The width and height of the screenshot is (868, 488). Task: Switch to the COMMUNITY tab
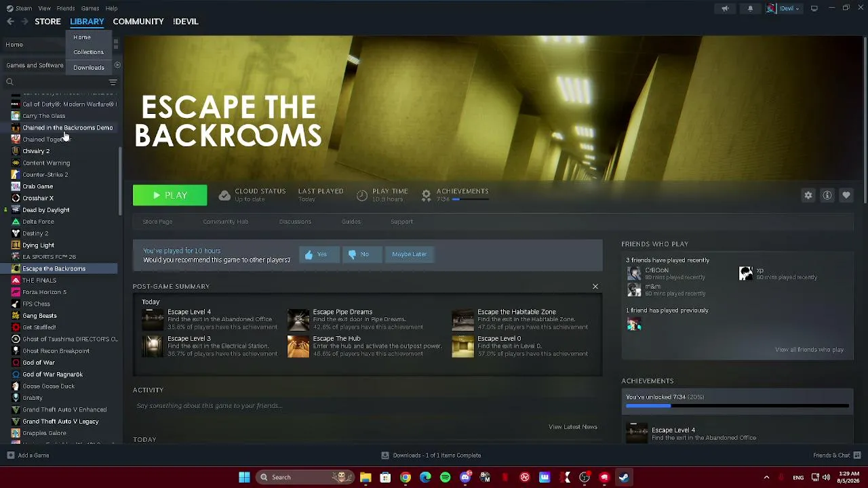click(138, 22)
